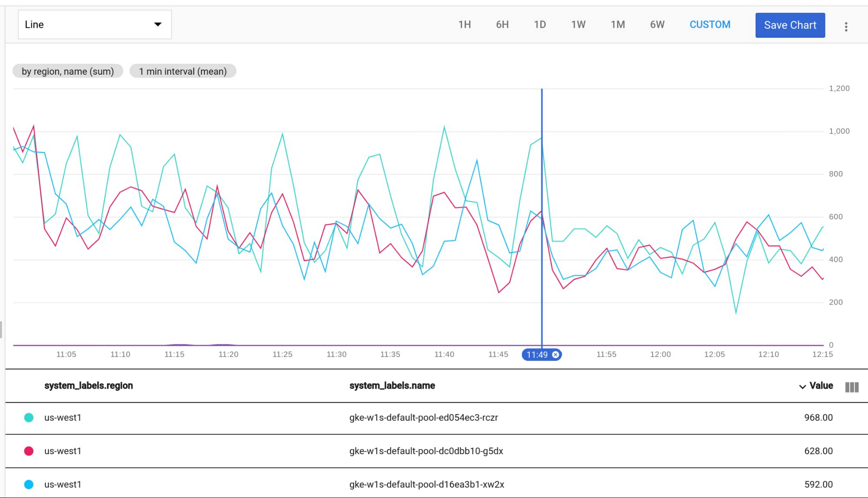Click the pink legend dot for dc0dbb10-g5dx
This screenshot has height=498, width=868.
click(29, 451)
